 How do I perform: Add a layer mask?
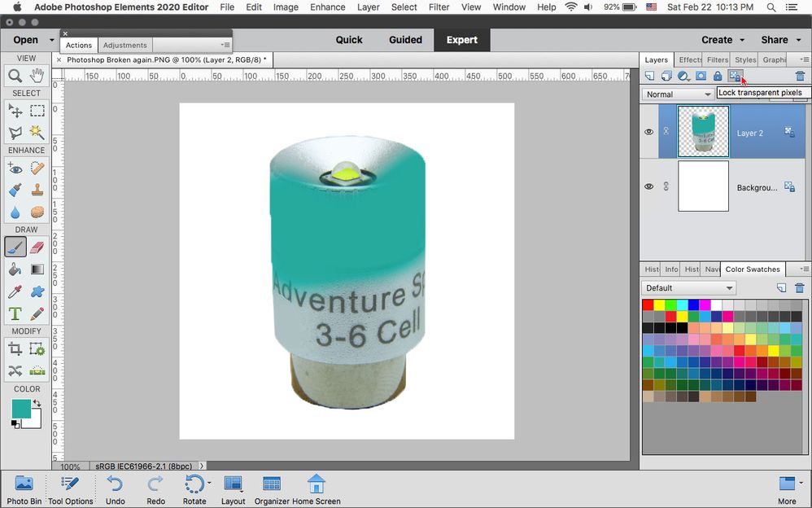tap(701, 76)
